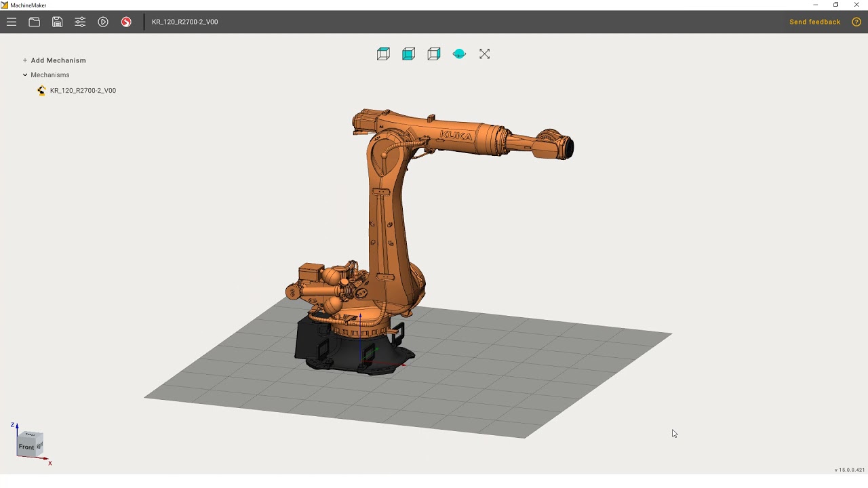Minimize the MachineMaker window
Image resolution: width=868 pixels, height=488 pixels.
pos(815,5)
